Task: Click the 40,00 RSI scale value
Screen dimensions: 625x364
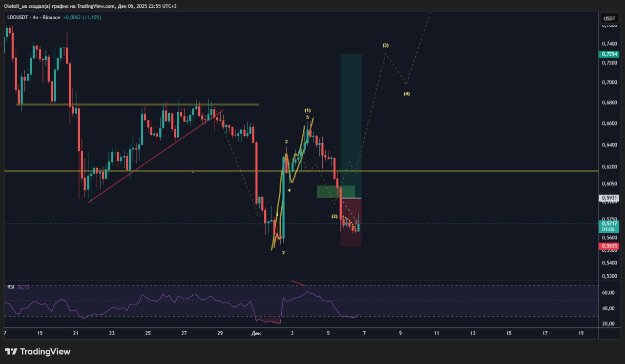Action: (608, 308)
